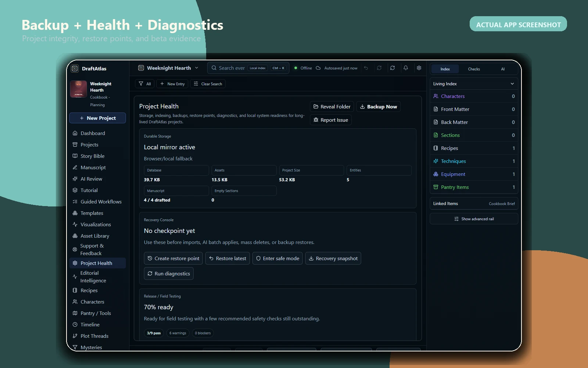Go to Manuscript in sidebar
This screenshot has height=368, width=588.
point(97,167)
